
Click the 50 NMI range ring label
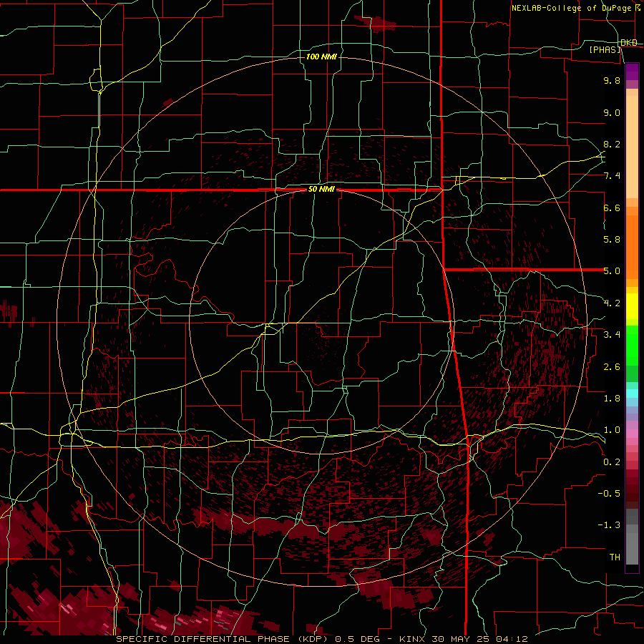(x=321, y=190)
